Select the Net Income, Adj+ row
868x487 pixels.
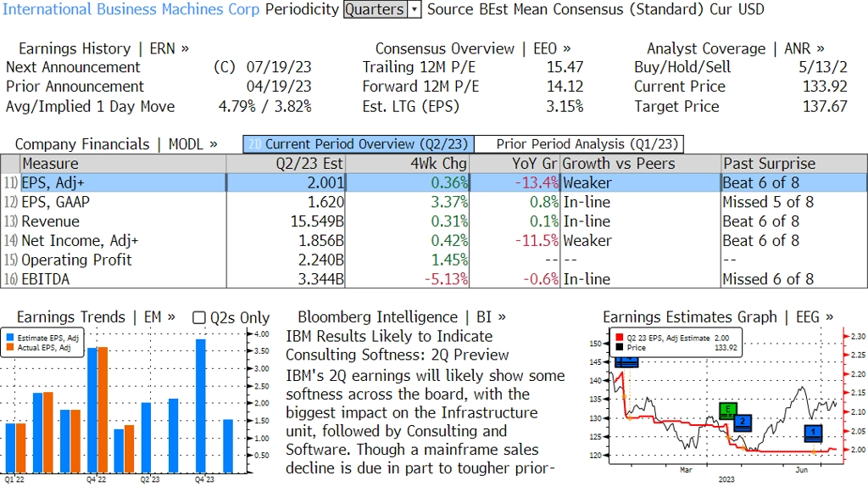[x=434, y=241]
